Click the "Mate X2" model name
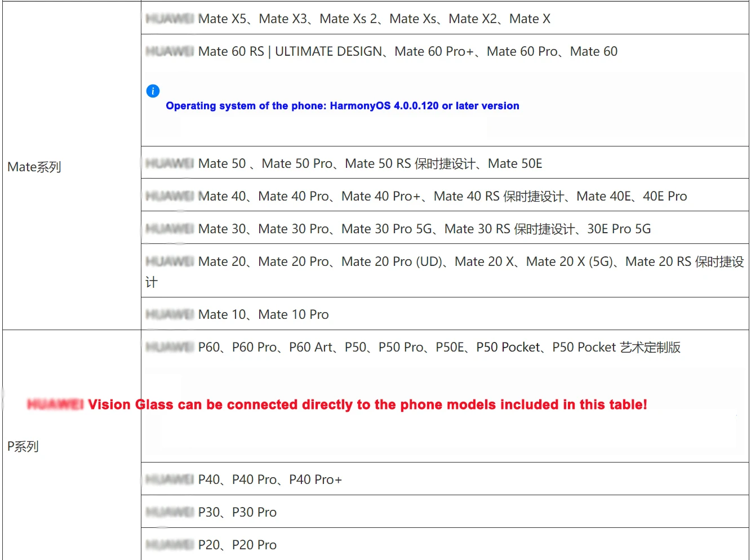 473,19
